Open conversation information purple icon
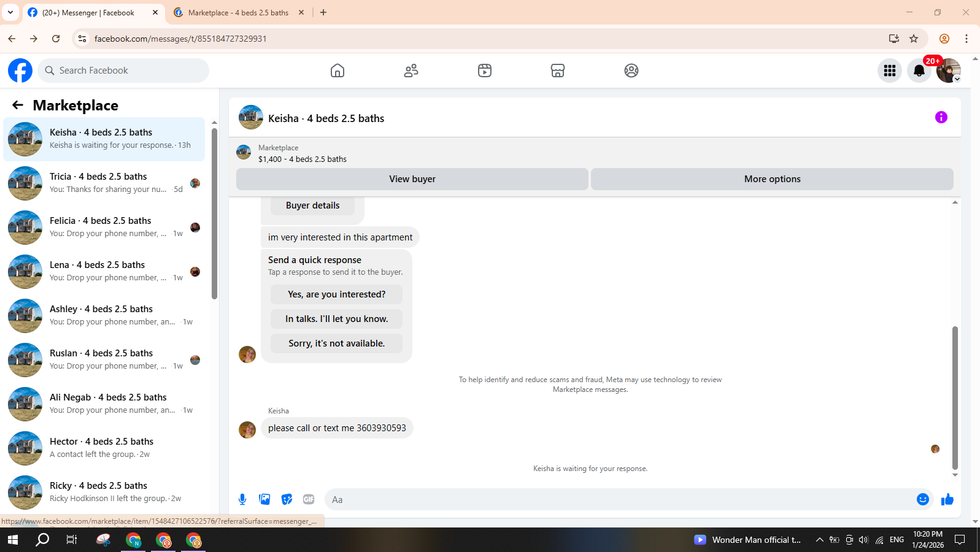 pyautogui.click(x=941, y=117)
